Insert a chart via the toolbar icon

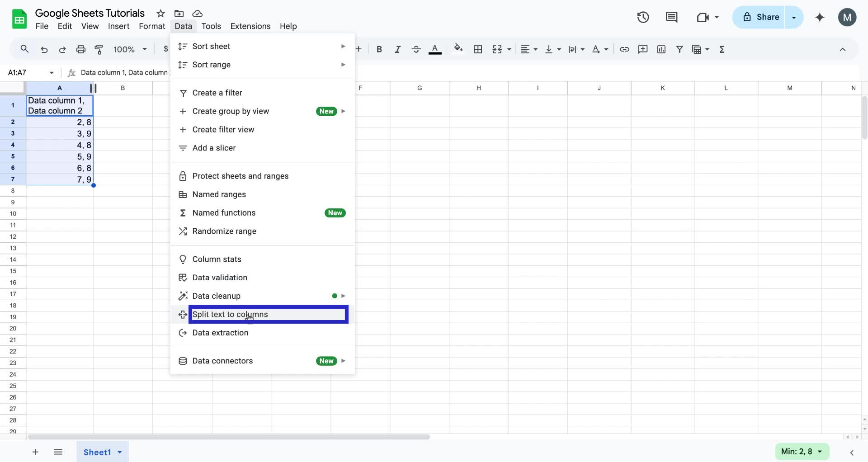point(661,49)
